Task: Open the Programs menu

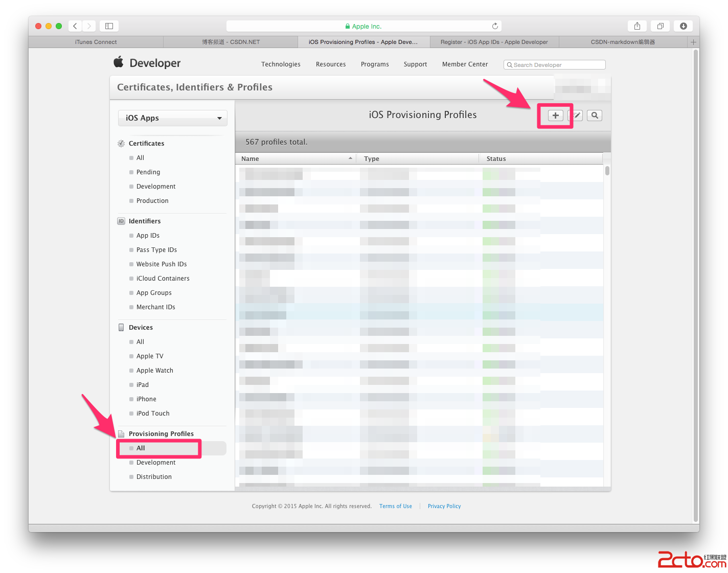Action: 375,64
